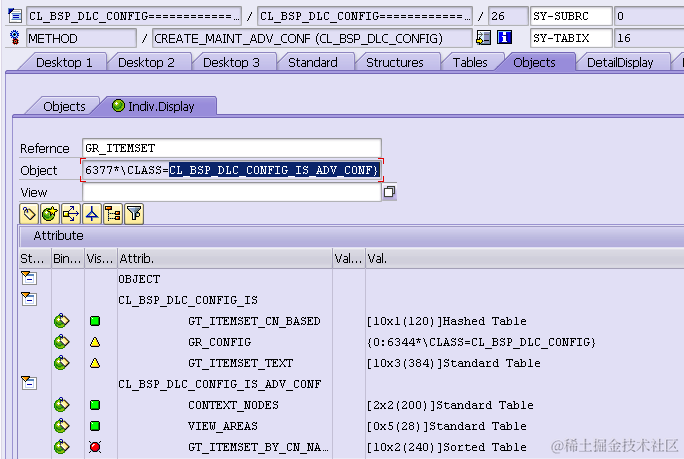The height and width of the screenshot is (459, 684).
Task: Click the static icon for VIEW_AREAS
Action: point(62,425)
